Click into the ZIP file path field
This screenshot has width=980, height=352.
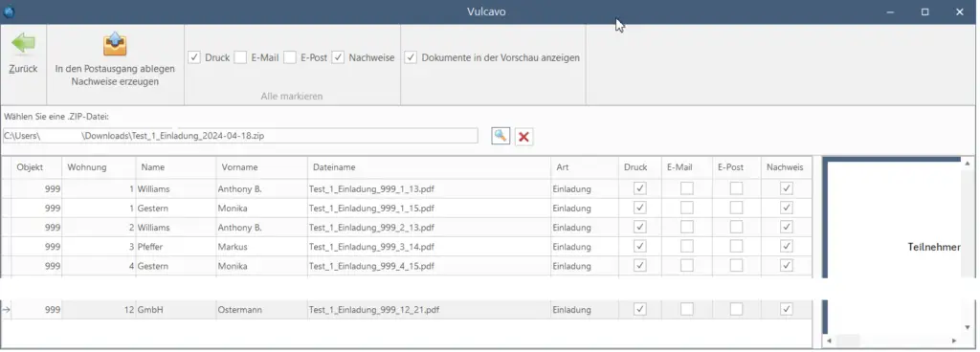(240, 136)
